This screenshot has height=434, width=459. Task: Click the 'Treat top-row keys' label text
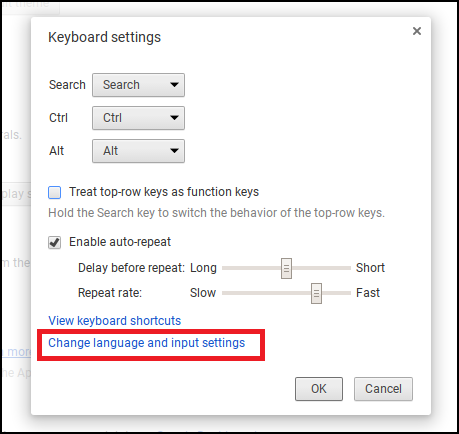click(x=164, y=192)
